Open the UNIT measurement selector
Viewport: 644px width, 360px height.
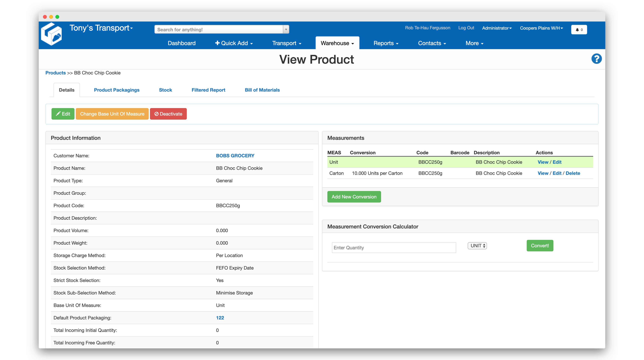[477, 246]
